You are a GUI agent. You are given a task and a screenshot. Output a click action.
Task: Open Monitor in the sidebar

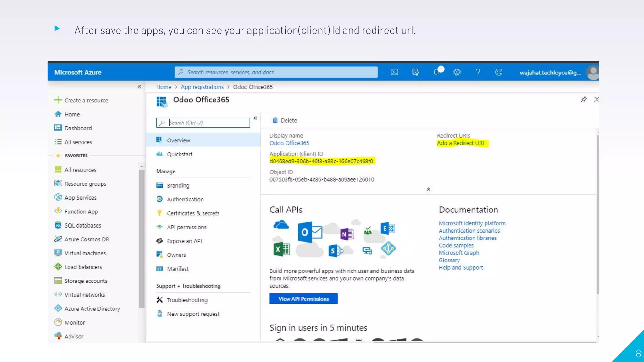tap(69, 322)
